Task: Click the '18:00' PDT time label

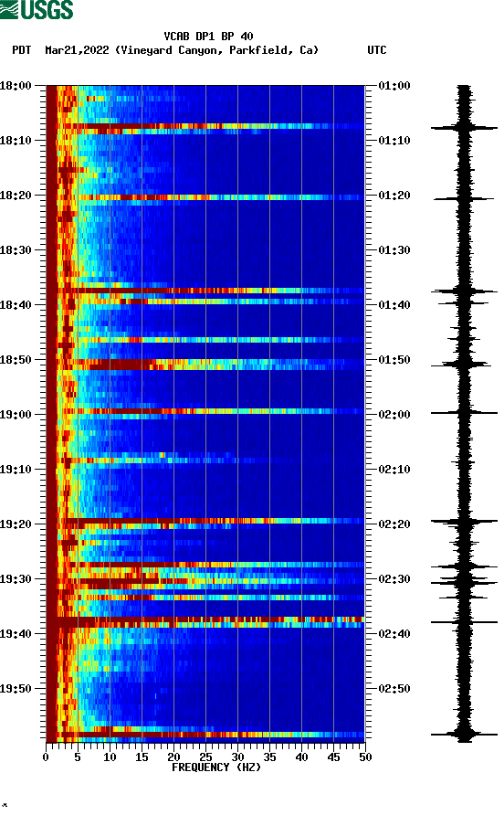Action: click(x=16, y=86)
